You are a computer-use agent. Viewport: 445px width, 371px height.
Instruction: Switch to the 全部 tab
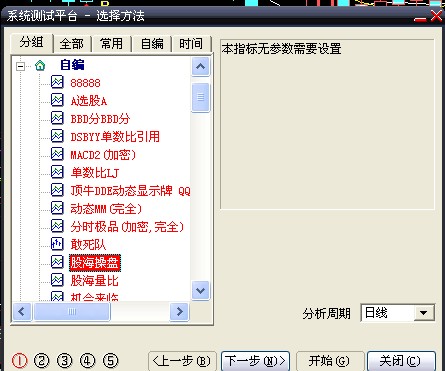click(72, 44)
